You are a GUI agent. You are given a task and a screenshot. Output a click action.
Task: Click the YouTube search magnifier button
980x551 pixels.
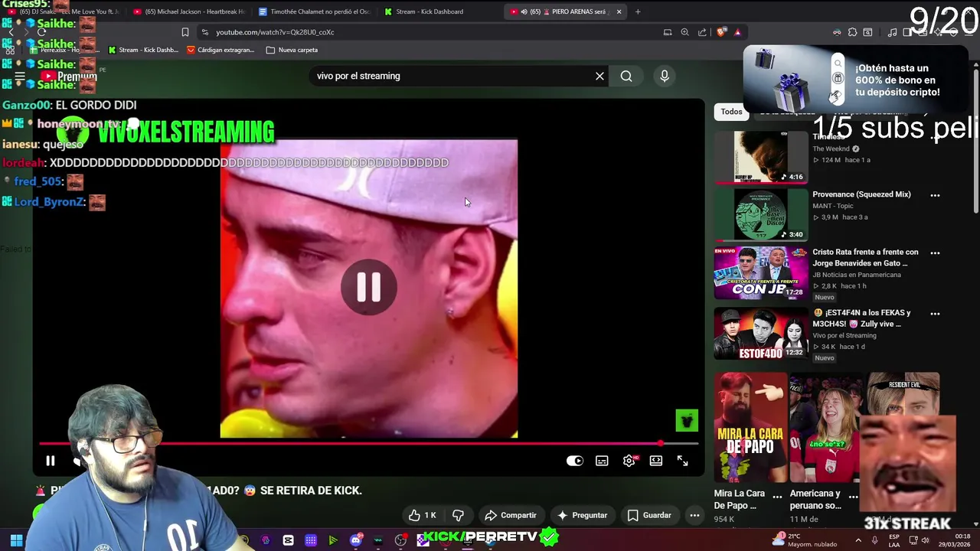pos(626,76)
